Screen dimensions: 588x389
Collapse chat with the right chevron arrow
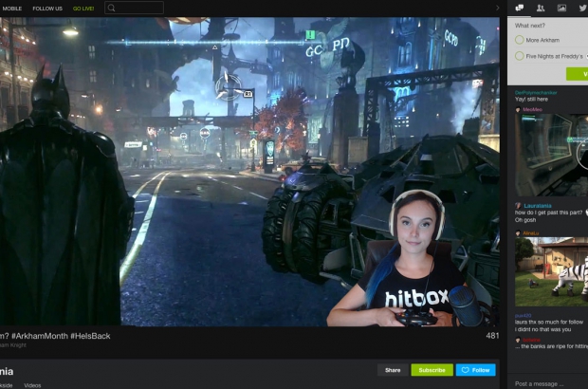pos(498,8)
